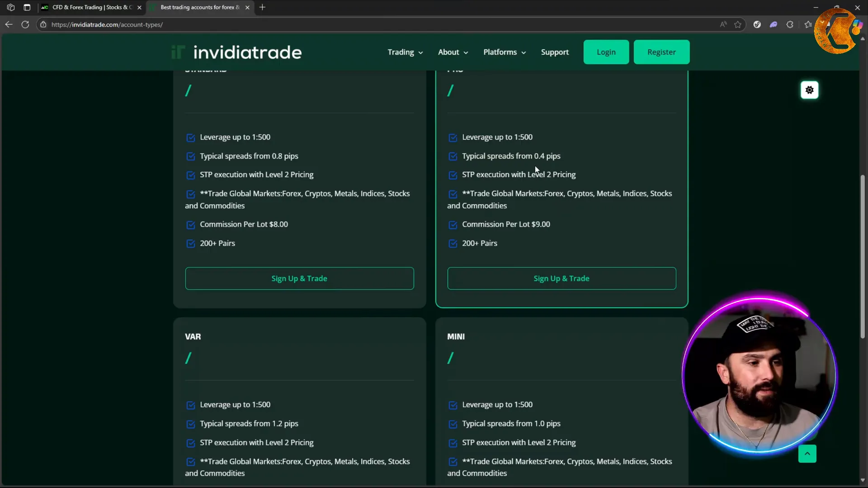Click check icon beside Standard Leverage up to 1:500
The width and height of the screenshot is (868, 488).
click(191, 137)
